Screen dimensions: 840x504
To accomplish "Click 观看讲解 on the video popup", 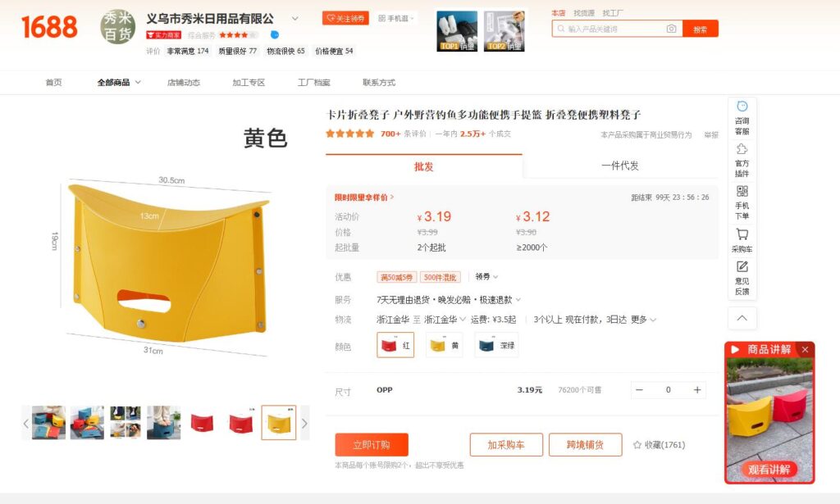I will click(769, 470).
